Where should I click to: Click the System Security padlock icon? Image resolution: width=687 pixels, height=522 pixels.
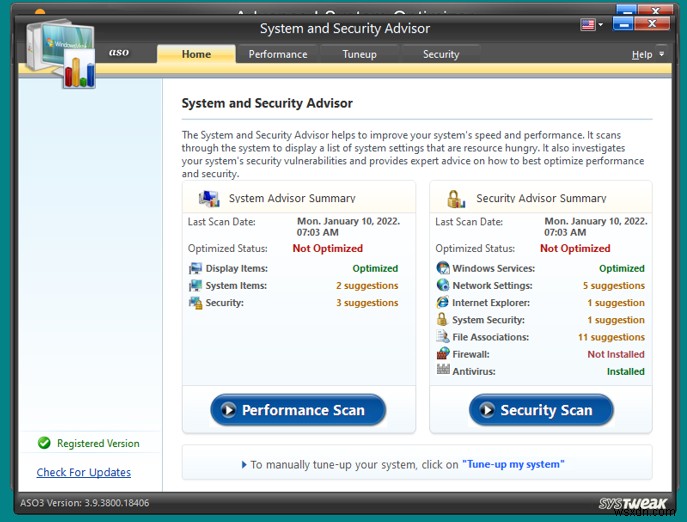[x=443, y=320]
